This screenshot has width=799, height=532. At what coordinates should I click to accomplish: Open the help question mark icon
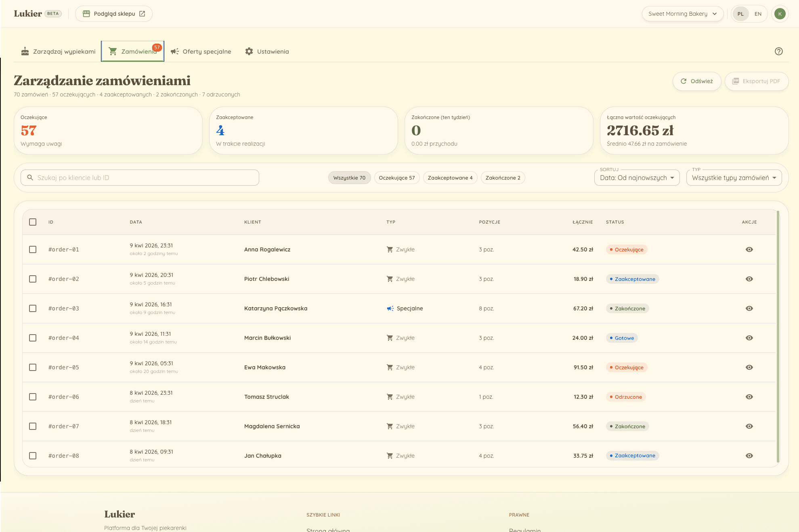[x=779, y=51]
